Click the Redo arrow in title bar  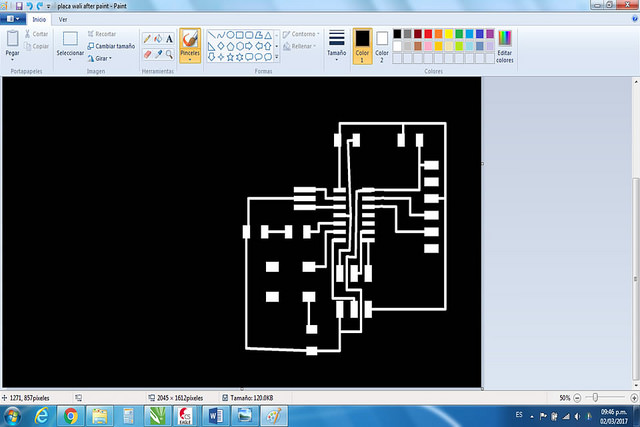40,6
